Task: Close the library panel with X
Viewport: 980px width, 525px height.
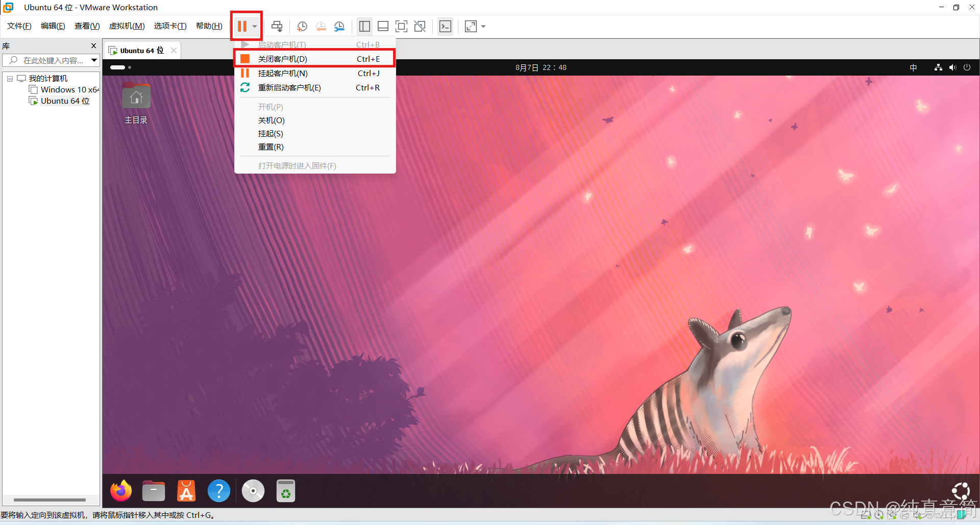Action: pos(94,45)
